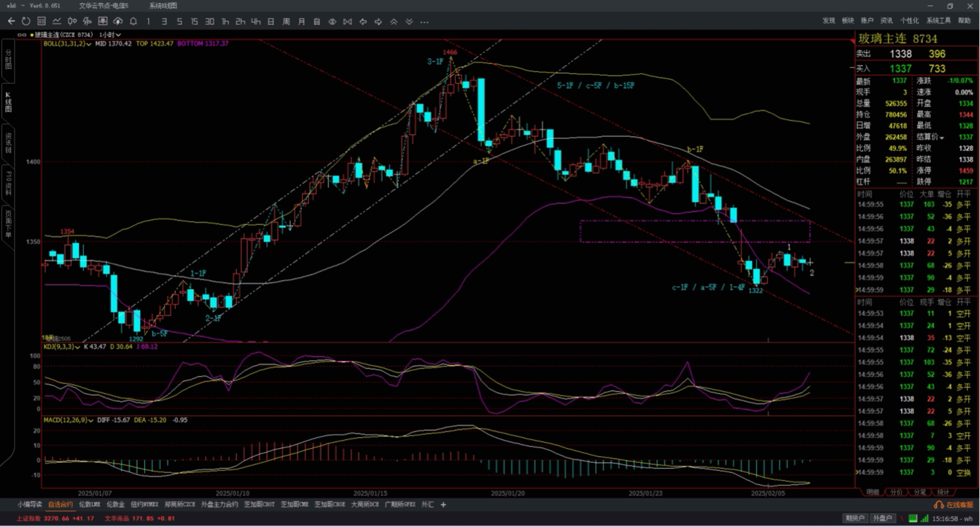980x527 pixels.
Task: Click the back arrow icon in toolbar
Action: 11,21
